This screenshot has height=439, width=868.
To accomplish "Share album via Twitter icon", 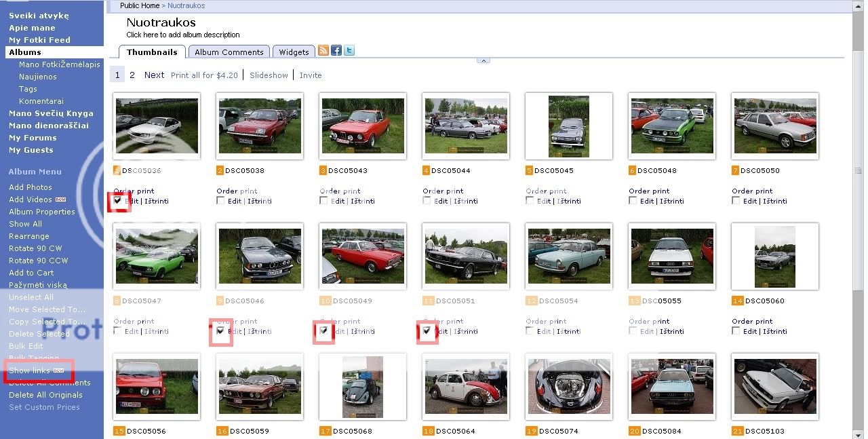I will coord(349,51).
